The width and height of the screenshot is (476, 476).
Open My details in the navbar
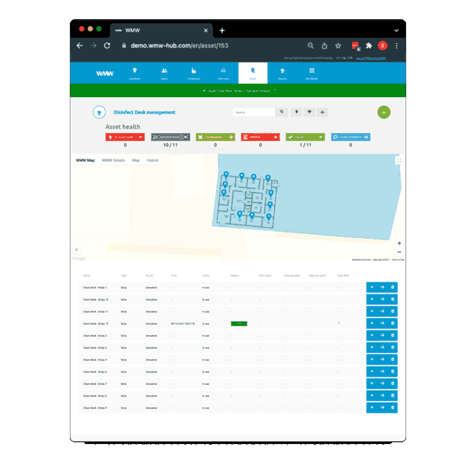[312, 73]
